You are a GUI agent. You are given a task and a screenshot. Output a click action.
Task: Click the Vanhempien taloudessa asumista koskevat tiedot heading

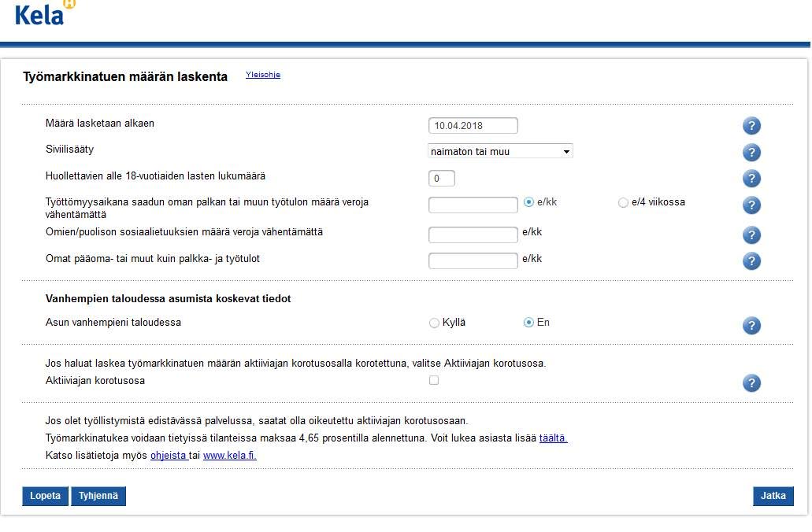coord(169,298)
